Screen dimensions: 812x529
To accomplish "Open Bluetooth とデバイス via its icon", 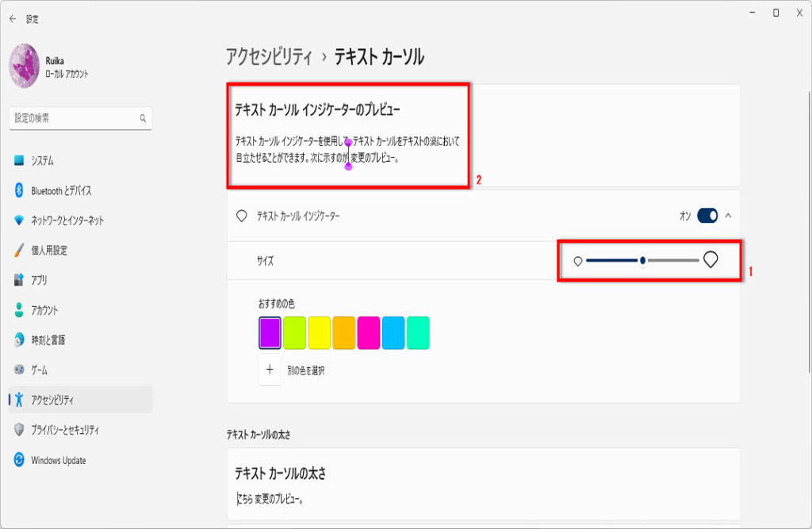I will coord(19,190).
